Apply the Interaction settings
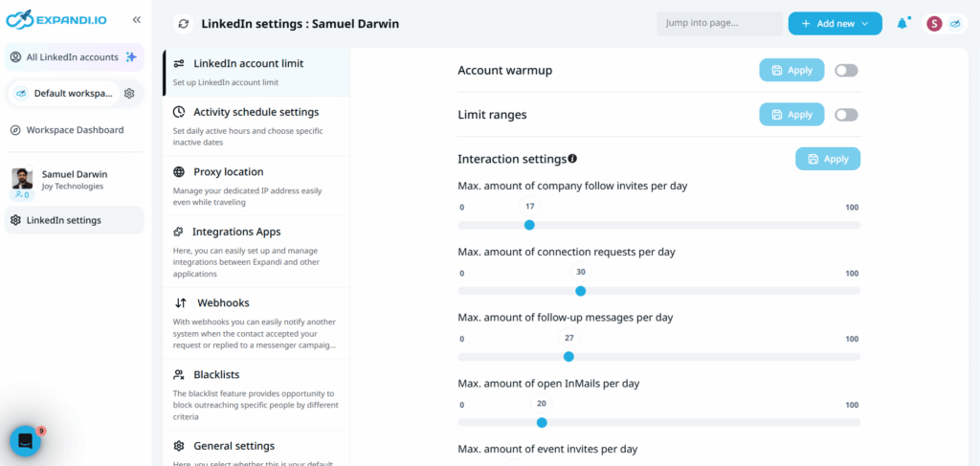The image size is (980, 466). click(x=827, y=159)
